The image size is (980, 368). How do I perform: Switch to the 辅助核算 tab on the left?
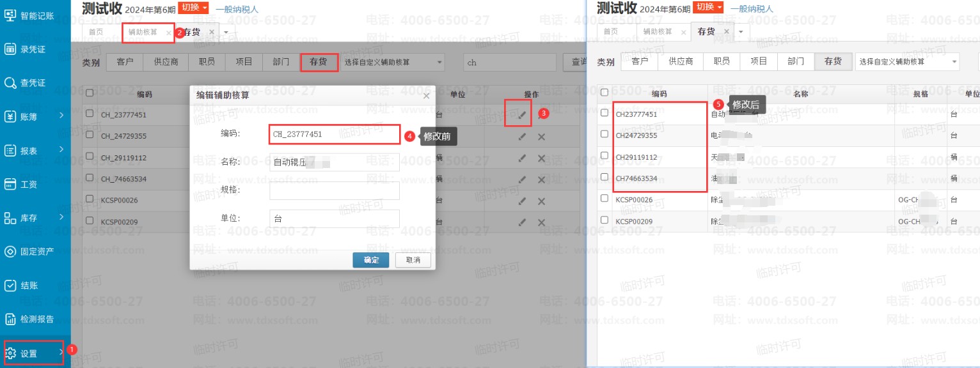point(143,31)
